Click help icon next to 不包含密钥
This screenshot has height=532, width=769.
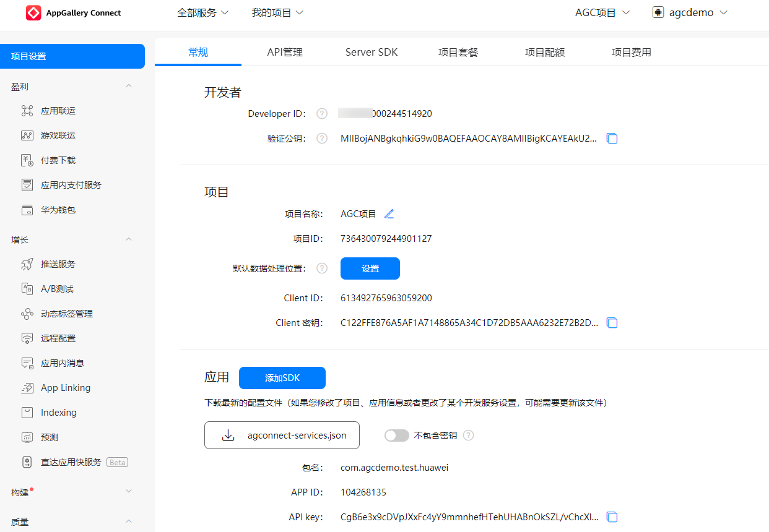(x=469, y=435)
